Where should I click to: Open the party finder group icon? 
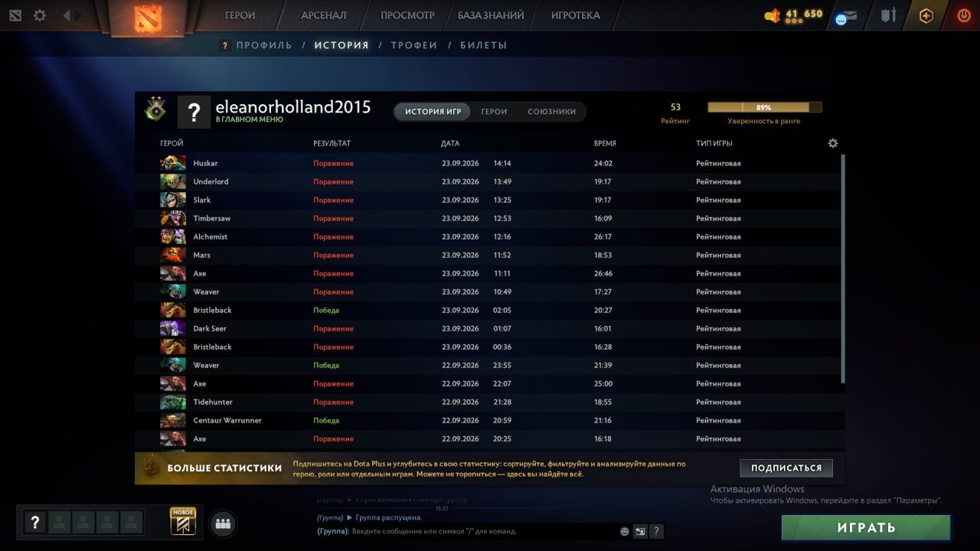pyautogui.click(x=224, y=523)
